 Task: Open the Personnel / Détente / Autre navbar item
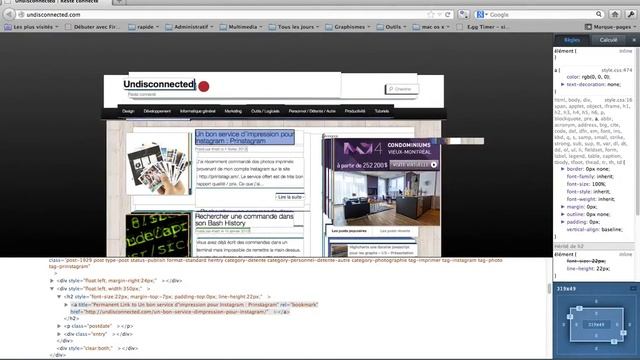tap(312, 111)
